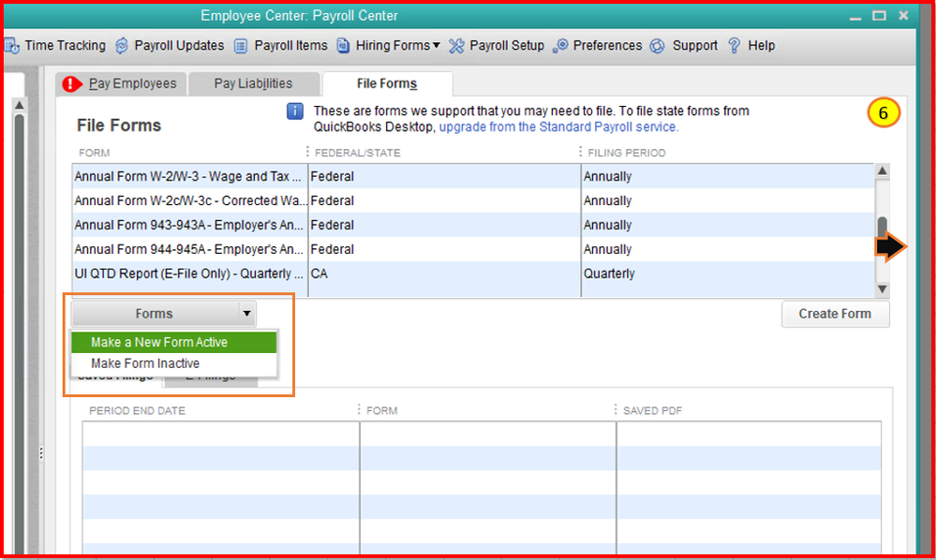This screenshot has width=936, height=560.
Task: Select Annual Form W-2c/W-3c row
Action: 473,201
